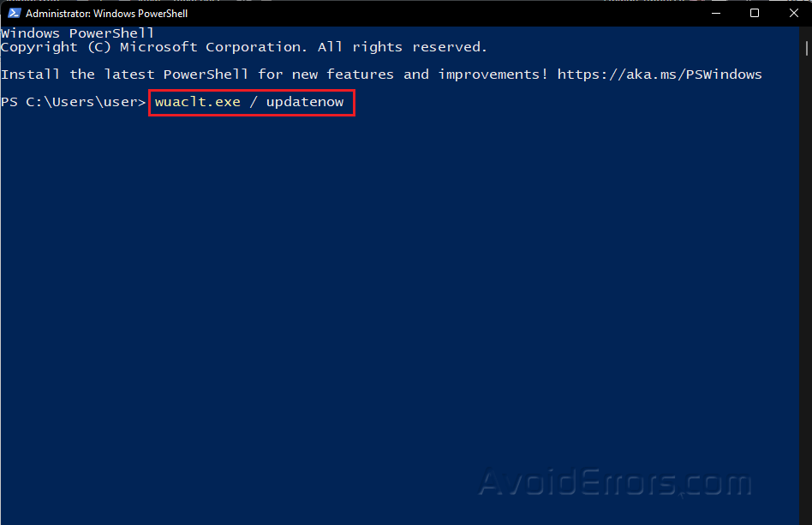Click the word "Copyright" in the console
Viewport: 812px width, 525px height.
pyautogui.click(x=39, y=47)
